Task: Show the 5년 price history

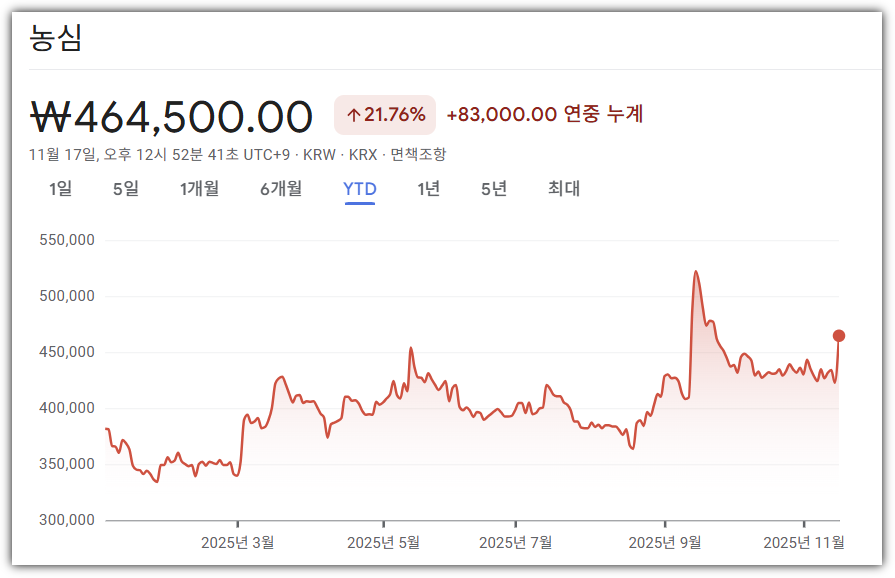Action: point(492,189)
